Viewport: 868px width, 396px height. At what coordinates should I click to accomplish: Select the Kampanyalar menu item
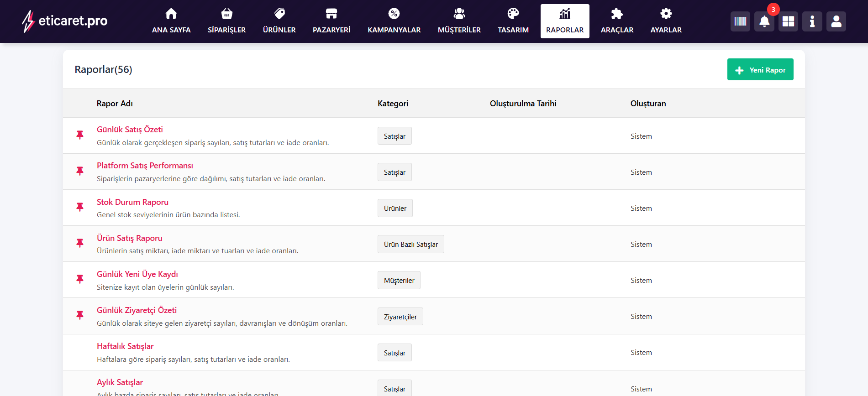394,21
